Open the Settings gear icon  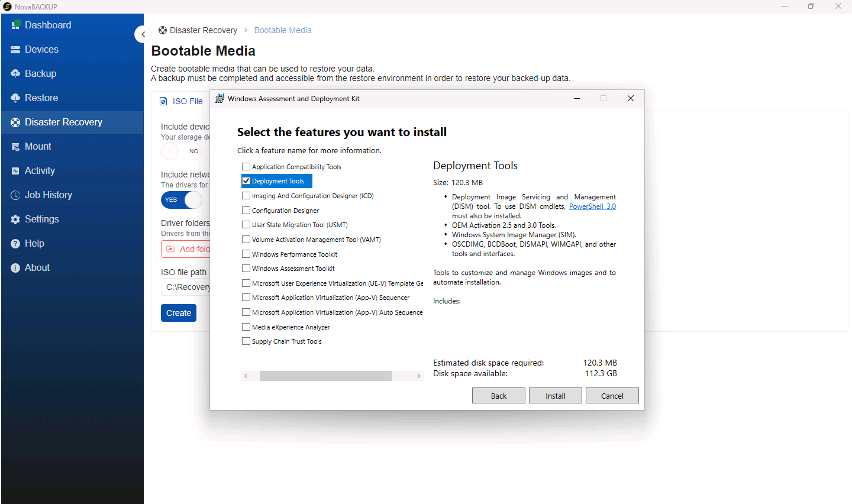point(16,219)
